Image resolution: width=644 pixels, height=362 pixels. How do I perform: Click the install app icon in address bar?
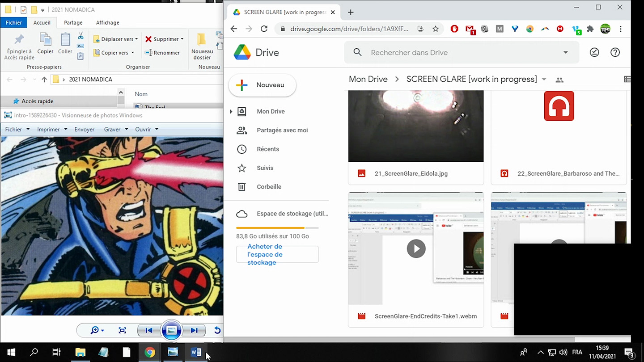tap(420, 29)
